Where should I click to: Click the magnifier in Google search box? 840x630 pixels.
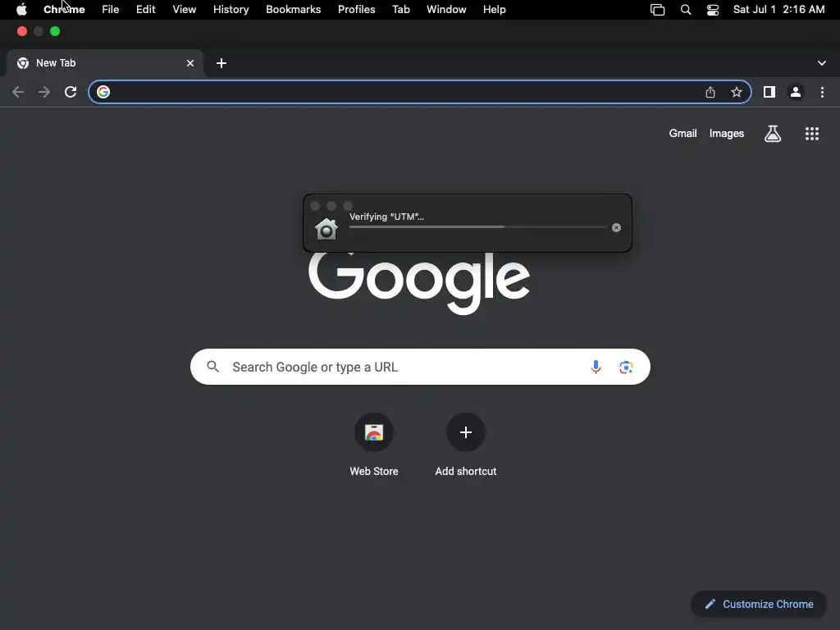click(213, 367)
